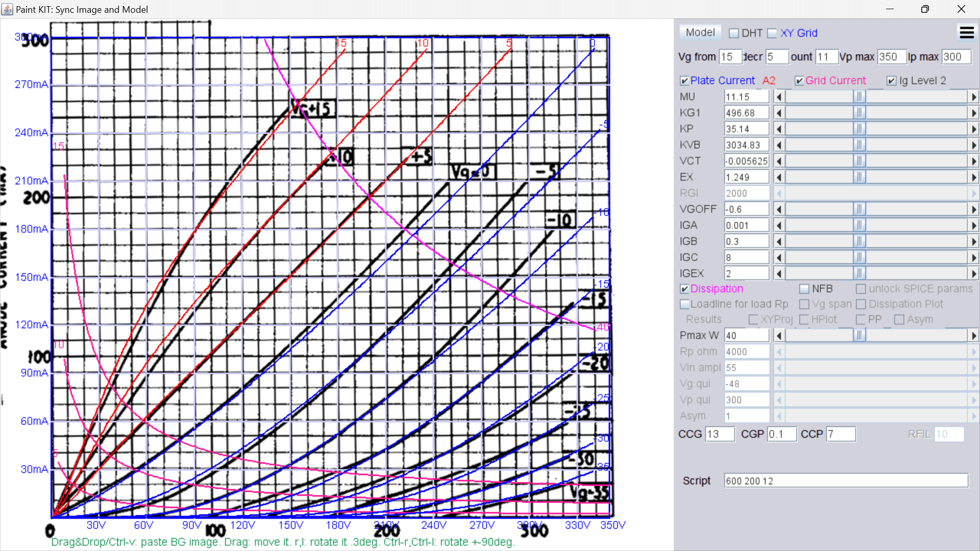Viewport: 980px width, 551px height.
Task: Click the IGEX value field
Action: (x=747, y=273)
